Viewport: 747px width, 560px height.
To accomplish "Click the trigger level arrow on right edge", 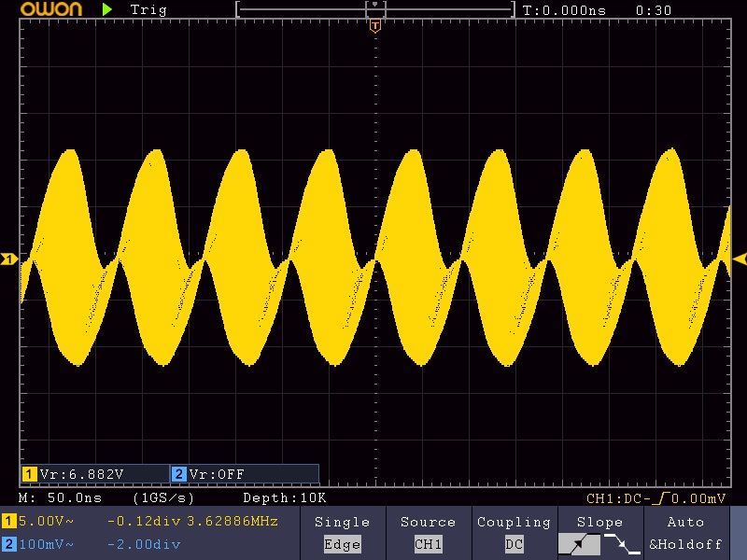I will point(740,259).
